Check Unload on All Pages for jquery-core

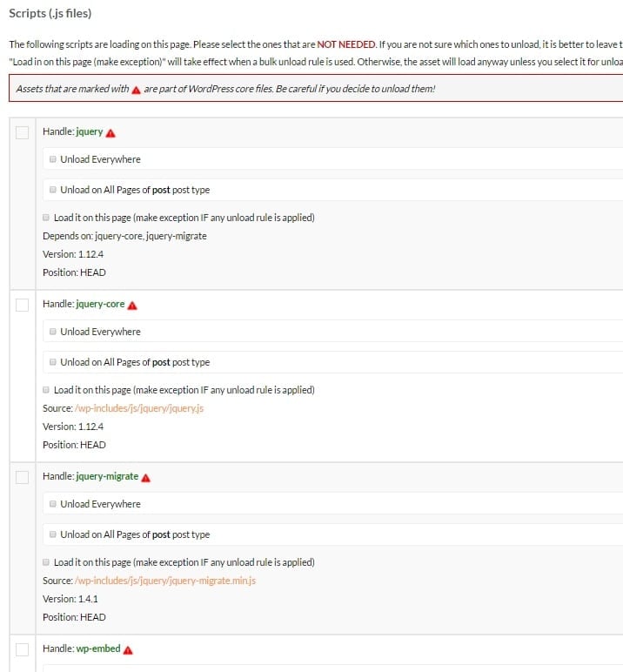pyautogui.click(x=53, y=362)
